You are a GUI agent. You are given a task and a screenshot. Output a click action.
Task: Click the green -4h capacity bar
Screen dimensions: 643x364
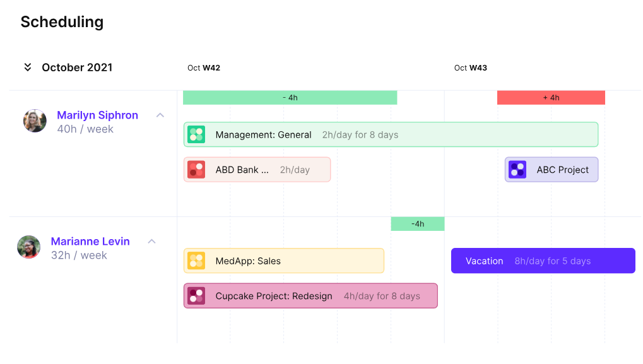pos(290,97)
